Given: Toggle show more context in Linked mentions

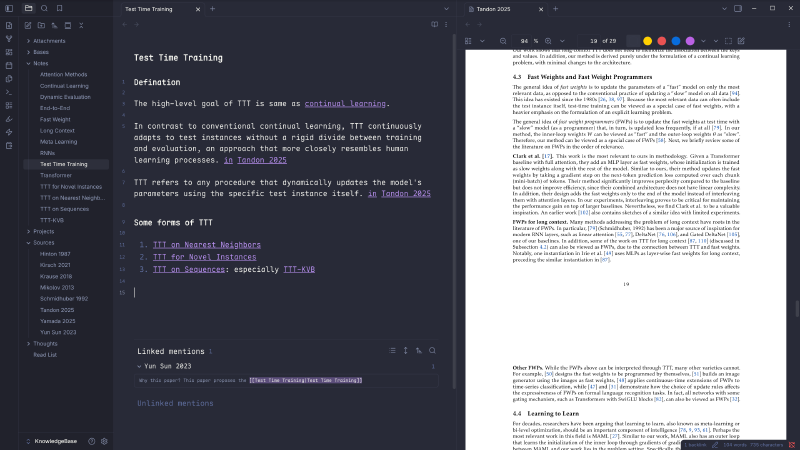Looking at the screenshot, I should coord(406,351).
